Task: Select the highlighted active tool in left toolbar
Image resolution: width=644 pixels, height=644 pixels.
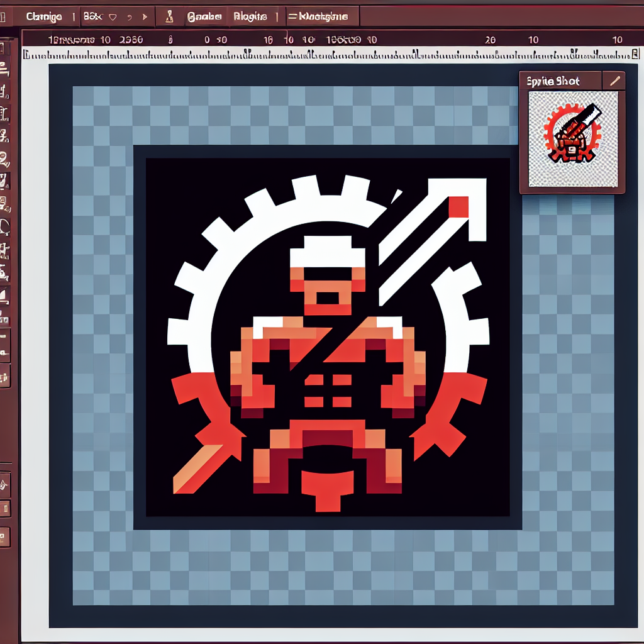Action: (4, 182)
